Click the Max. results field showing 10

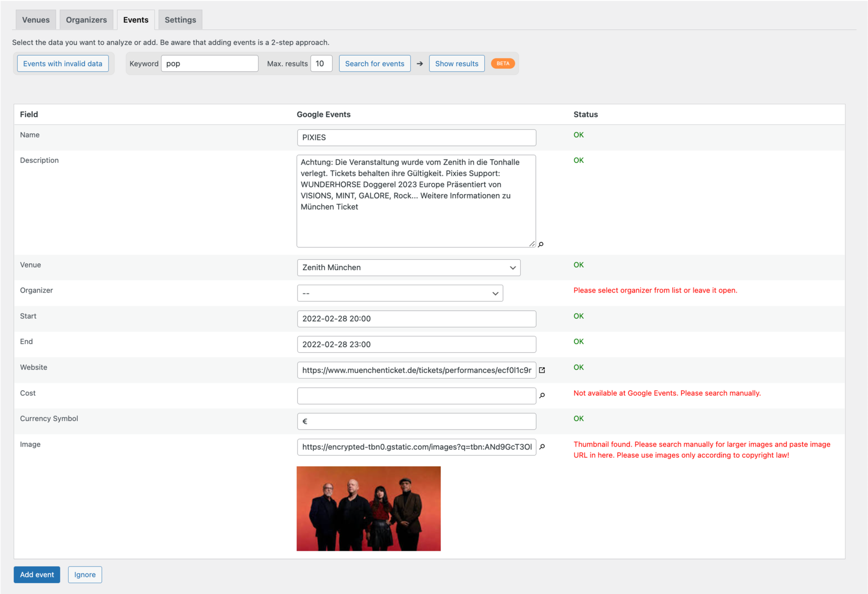pos(321,63)
